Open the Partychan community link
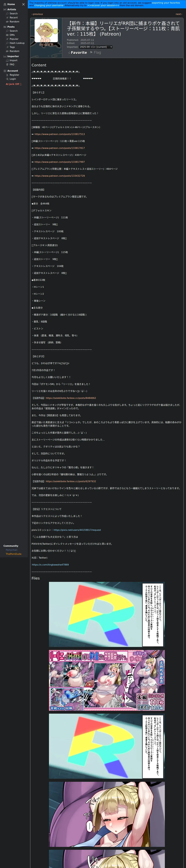Screen dimensions: 186x868 click(11, 550)
